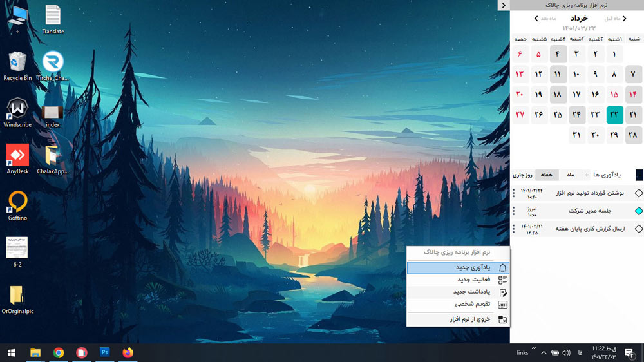The width and height of the screenshot is (644, 362).
Task: Toggle diamond marker for ارسال گزارش کاری reminder
Action: [638, 229]
